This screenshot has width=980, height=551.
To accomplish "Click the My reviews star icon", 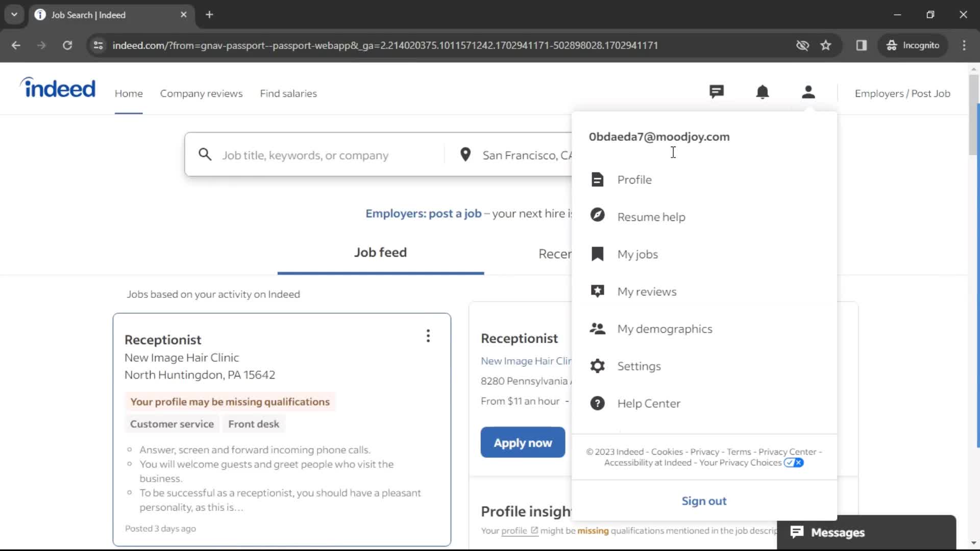I will coord(597,291).
